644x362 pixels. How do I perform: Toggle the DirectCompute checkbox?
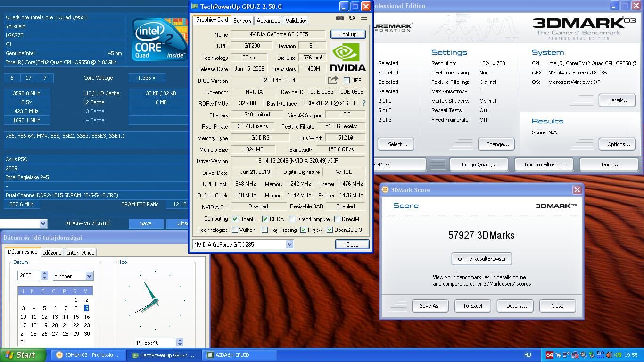pos(292,219)
